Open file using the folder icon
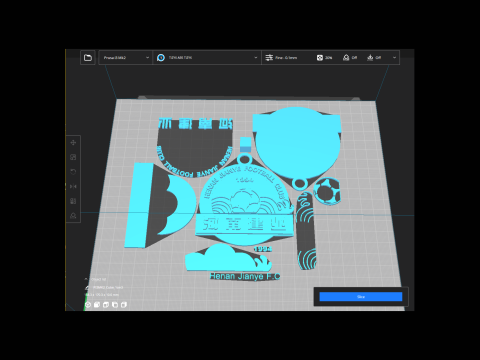The image size is (480, 360). [88, 58]
